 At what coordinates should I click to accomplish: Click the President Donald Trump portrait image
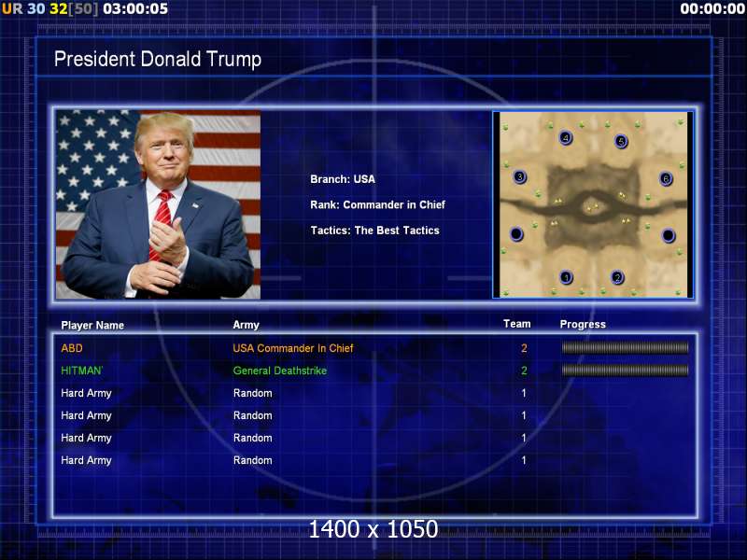tap(158, 204)
